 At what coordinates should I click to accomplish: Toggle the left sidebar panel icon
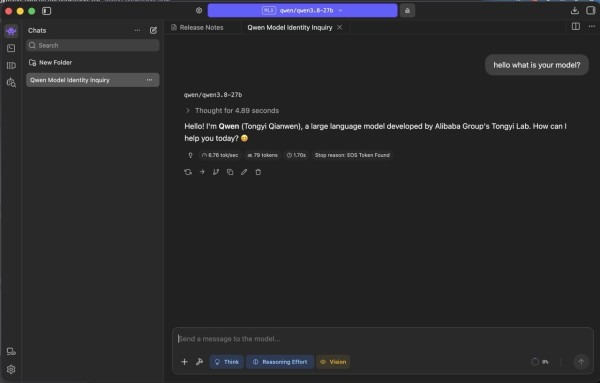click(x=47, y=11)
